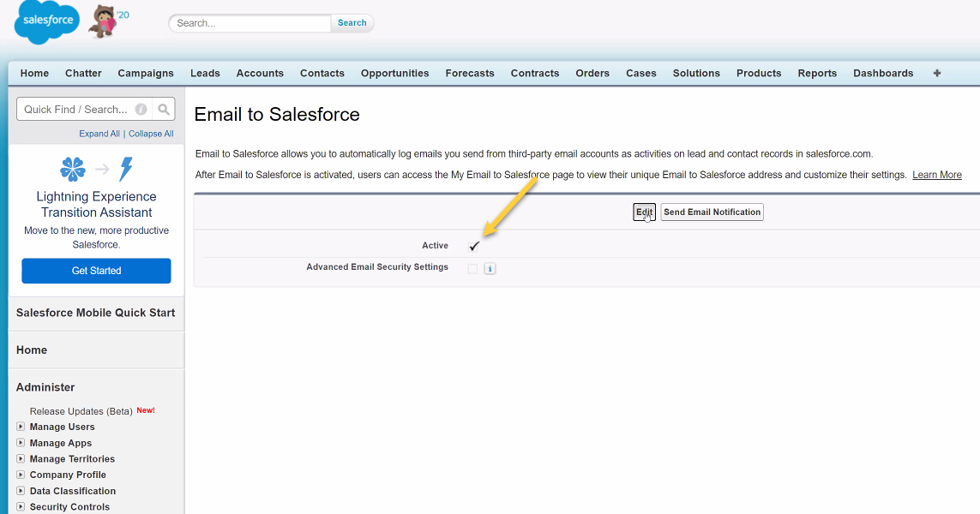The image size is (980, 514).
Task: Expand the Manage Apps section
Action: (21, 443)
